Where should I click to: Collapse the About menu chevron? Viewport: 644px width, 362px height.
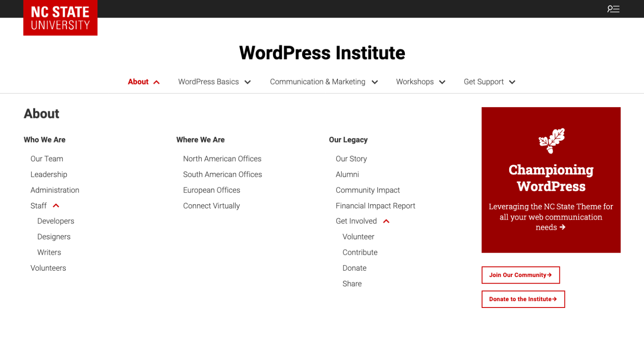click(157, 82)
